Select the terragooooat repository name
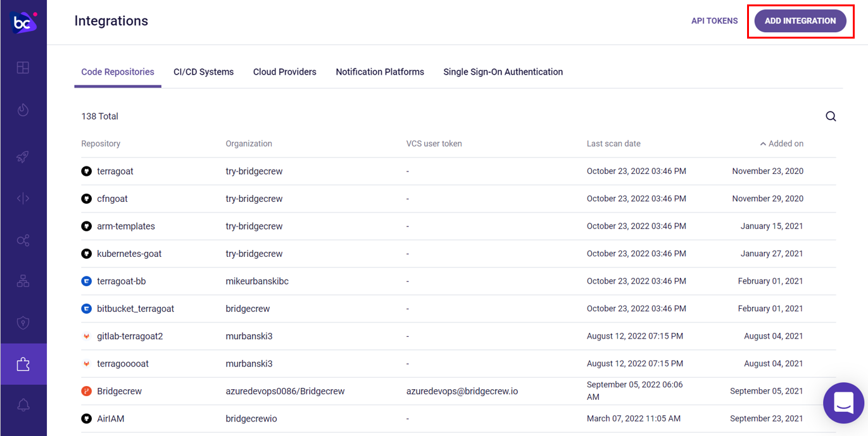 pyautogui.click(x=123, y=364)
